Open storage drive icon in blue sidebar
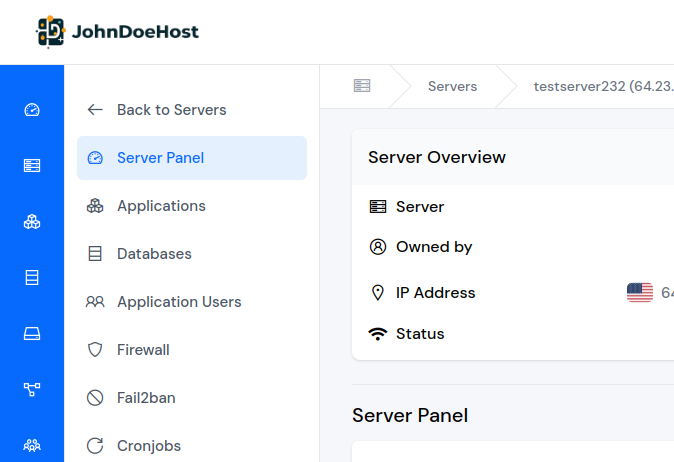Screen dimensions: 674x462 [x=32, y=333]
